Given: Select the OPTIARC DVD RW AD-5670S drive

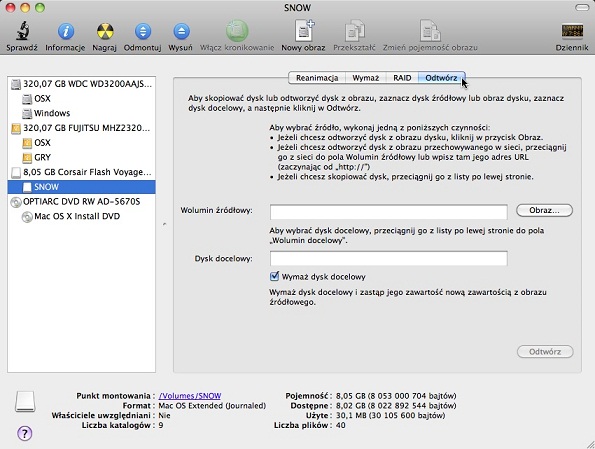Looking at the screenshot, I should click(81, 202).
